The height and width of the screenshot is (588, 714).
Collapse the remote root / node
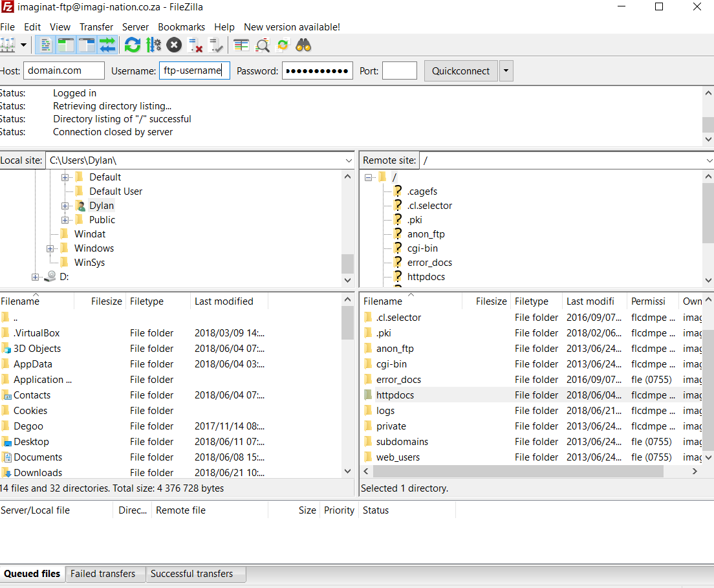click(x=369, y=177)
